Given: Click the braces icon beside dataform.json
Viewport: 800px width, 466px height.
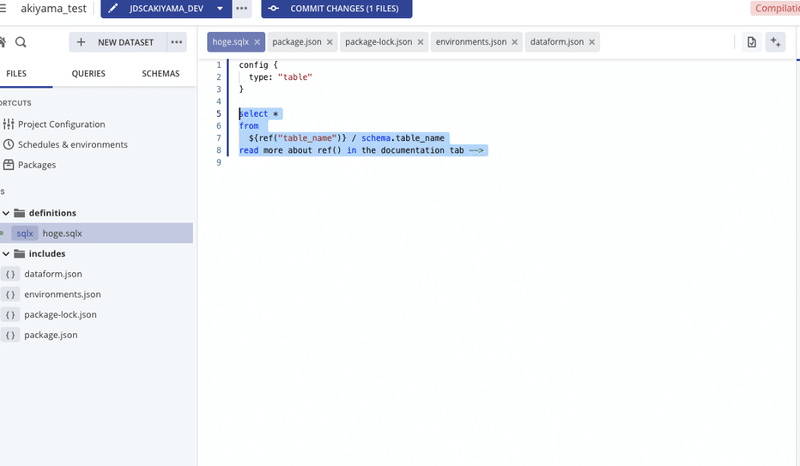Looking at the screenshot, I should (10, 274).
